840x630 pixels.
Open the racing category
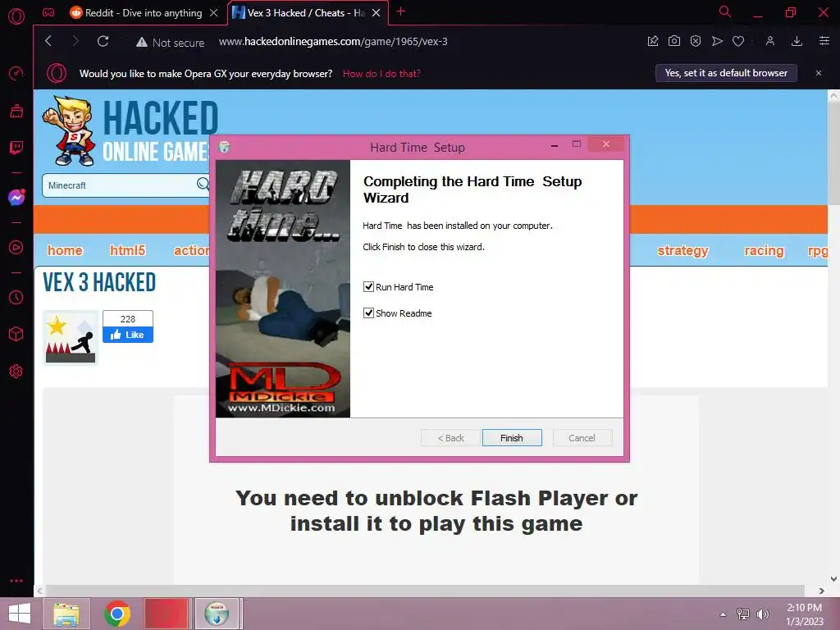[764, 250]
